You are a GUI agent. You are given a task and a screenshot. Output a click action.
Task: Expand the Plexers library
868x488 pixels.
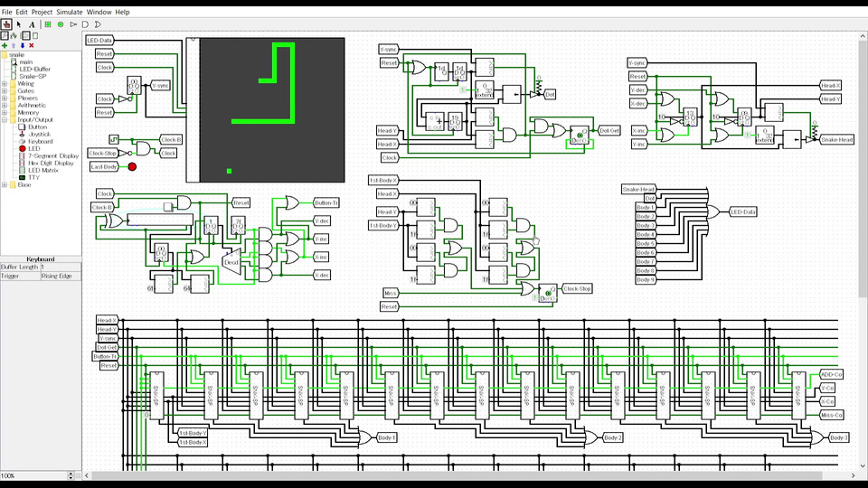(x=5, y=98)
